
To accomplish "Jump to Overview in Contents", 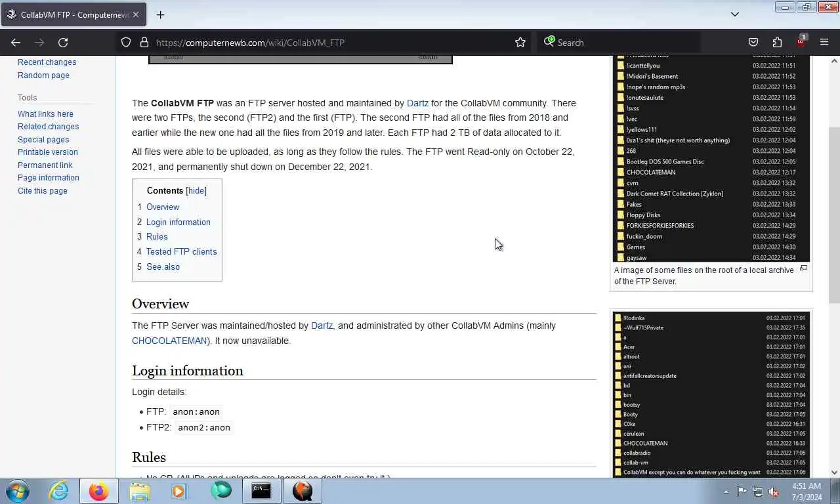I will click(x=162, y=207).
